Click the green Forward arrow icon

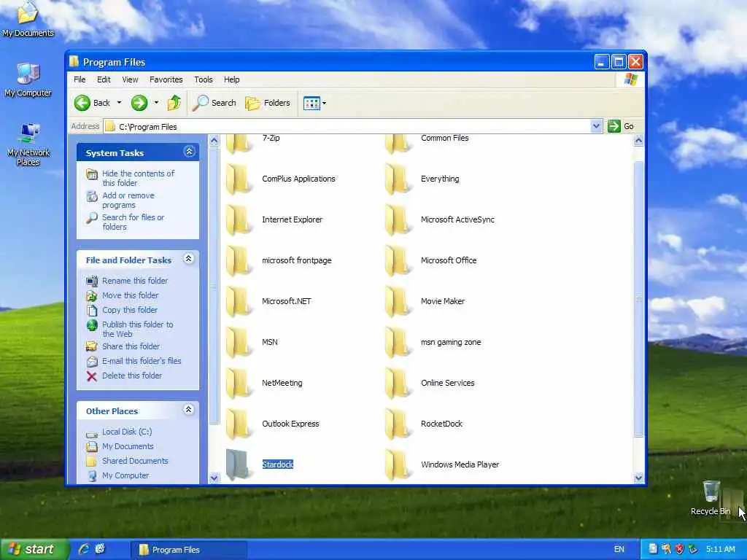139,103
